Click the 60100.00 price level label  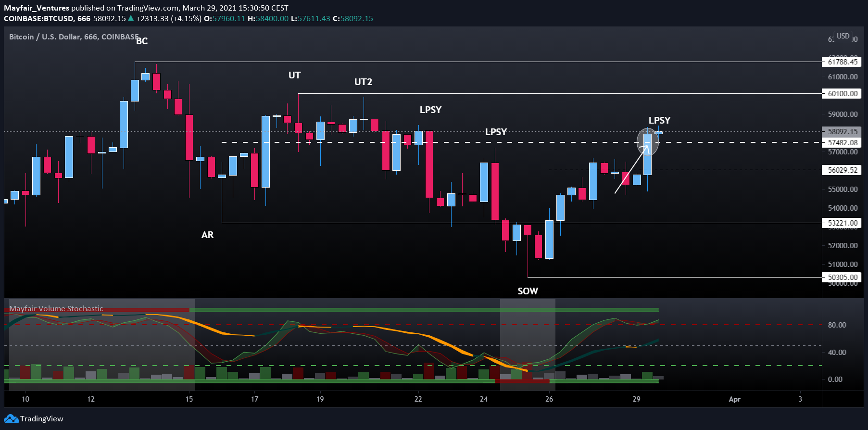pyautogui.click(x=843, y=93)
